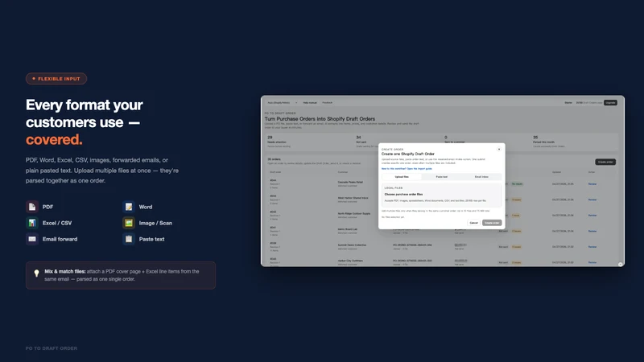Open the store selector dropdown
Screen dimensions: 644x362
283,103
